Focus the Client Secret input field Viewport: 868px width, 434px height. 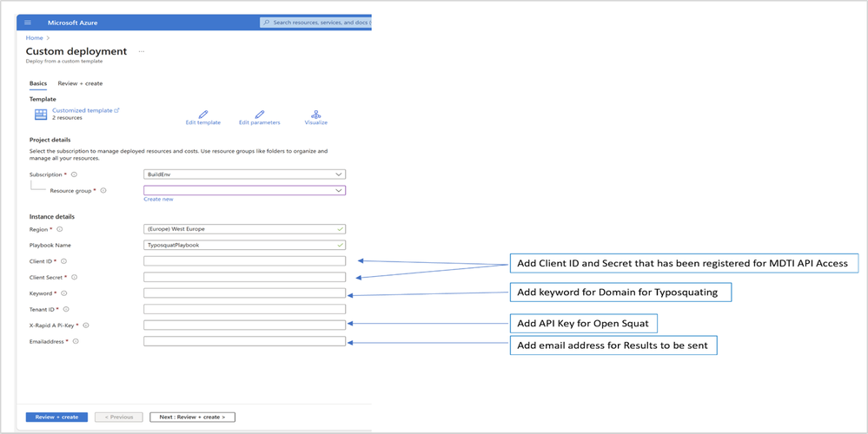245,277
